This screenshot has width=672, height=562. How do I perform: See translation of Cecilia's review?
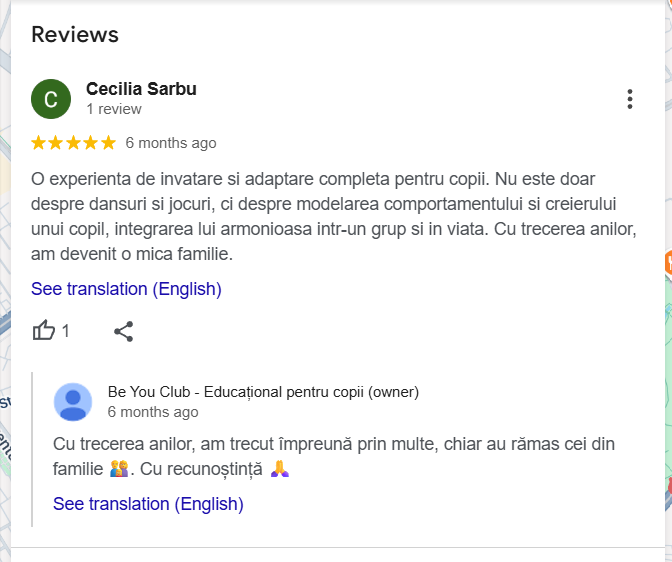pos(126,289)
